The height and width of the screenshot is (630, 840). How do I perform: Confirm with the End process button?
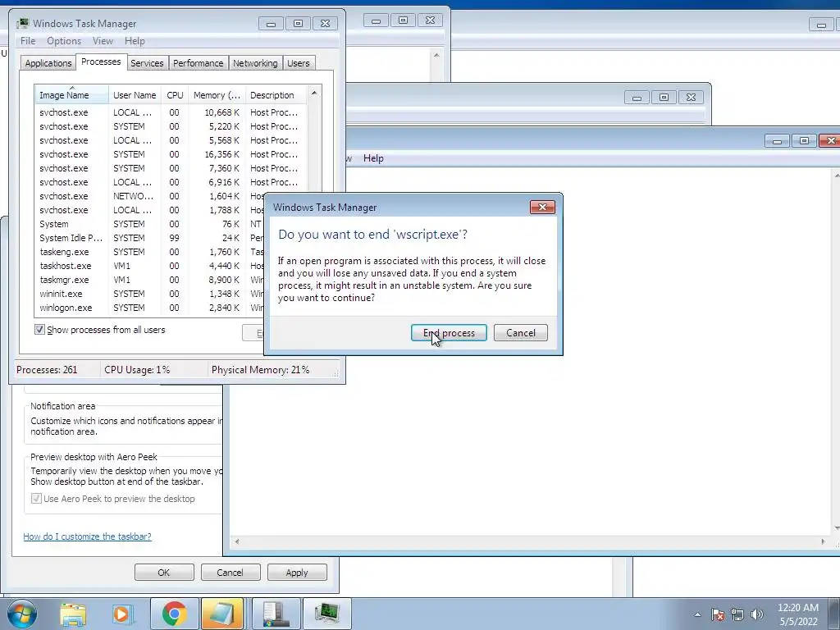click(x=449, y=333)
